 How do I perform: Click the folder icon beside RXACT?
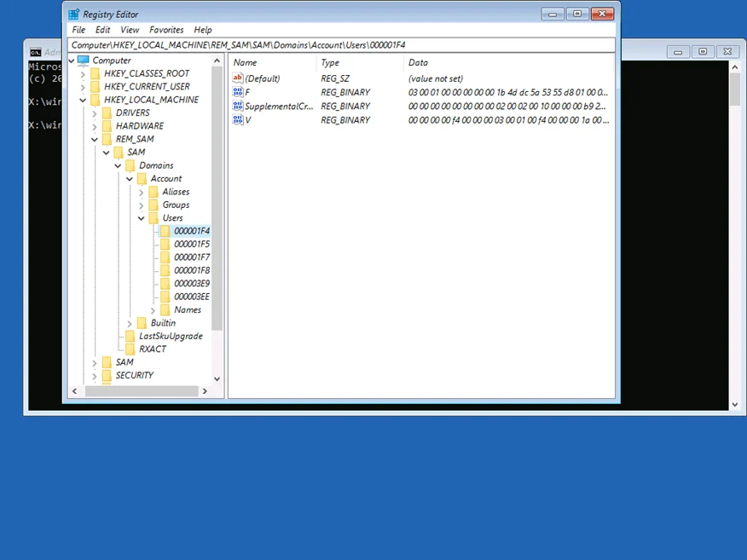[x=130, y=349]
